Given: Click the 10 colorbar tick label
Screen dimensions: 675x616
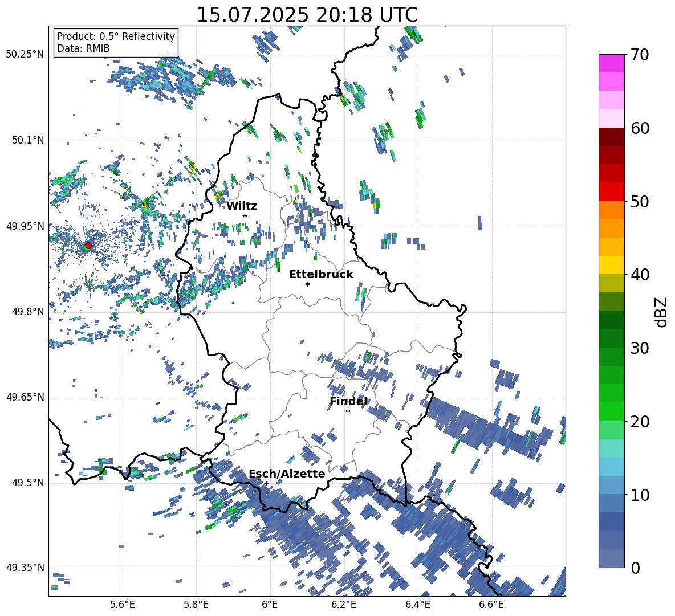Looking at the screenshot, I should (639, 495).
